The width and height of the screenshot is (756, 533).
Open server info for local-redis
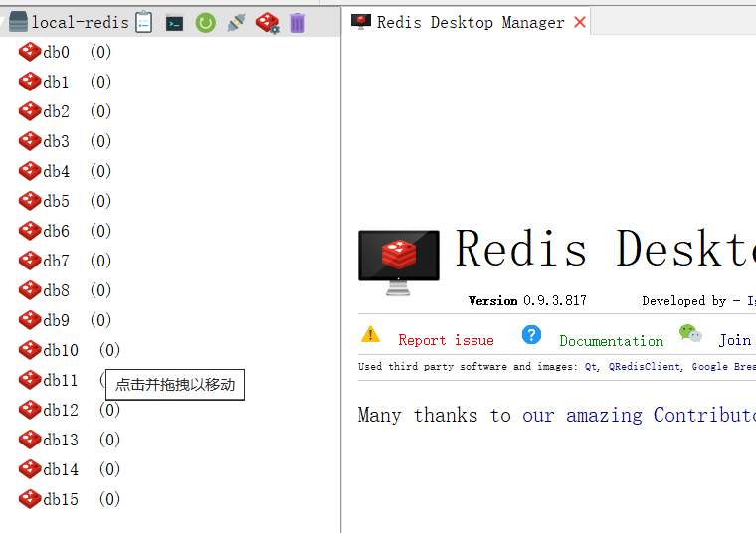coord(143,23)
